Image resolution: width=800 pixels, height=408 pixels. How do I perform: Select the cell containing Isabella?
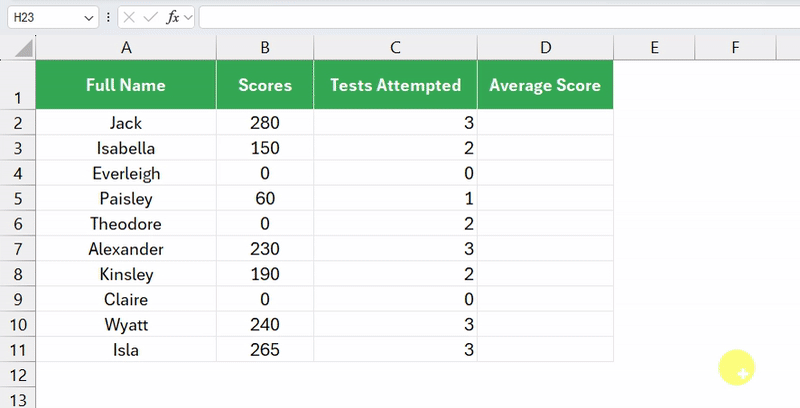[126, 148]
